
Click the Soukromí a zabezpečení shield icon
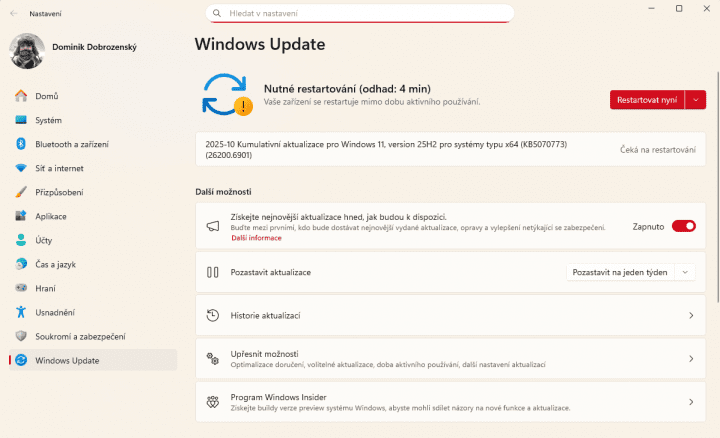click(20, 336)
